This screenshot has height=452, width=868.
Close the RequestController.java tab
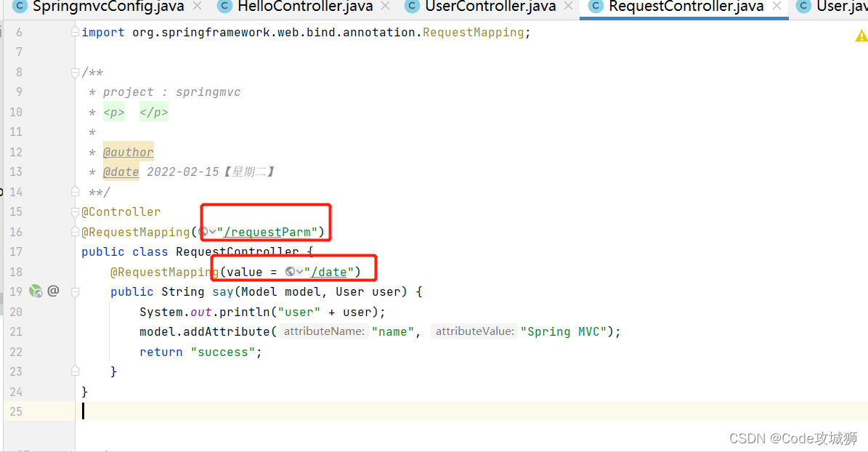click(776, 6)
